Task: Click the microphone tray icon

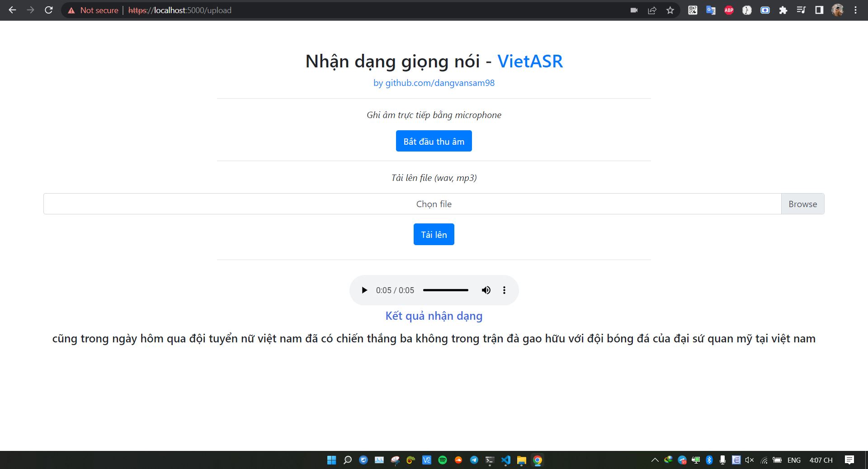Action: click(x=723, y=460)
